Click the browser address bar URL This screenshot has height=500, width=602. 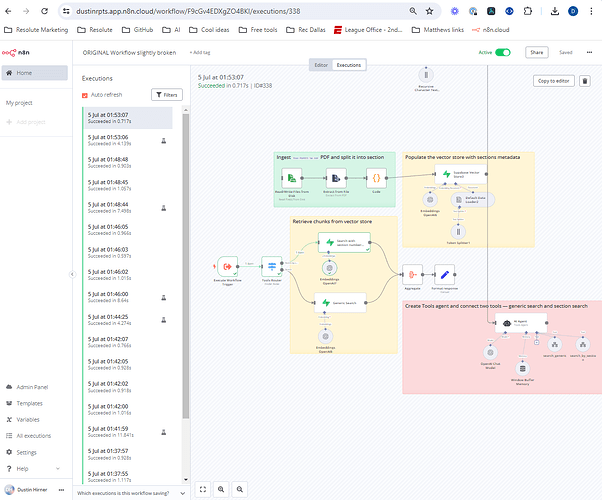[188, 11]
